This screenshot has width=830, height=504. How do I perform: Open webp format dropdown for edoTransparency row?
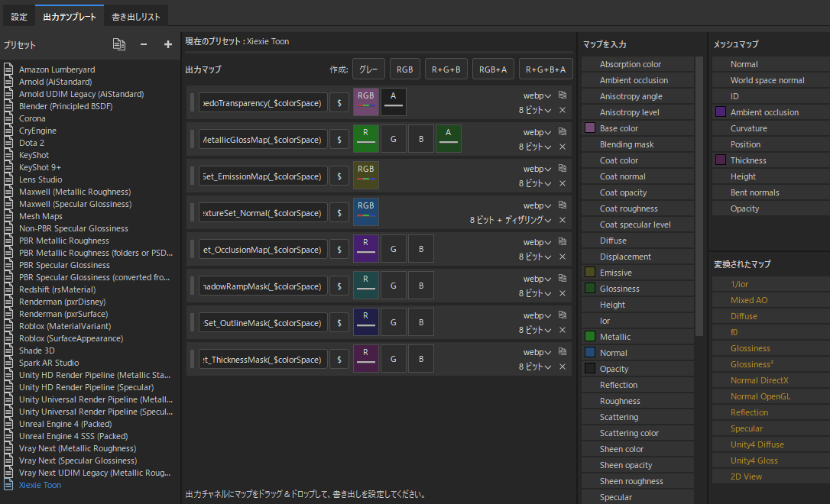[537, 95]
